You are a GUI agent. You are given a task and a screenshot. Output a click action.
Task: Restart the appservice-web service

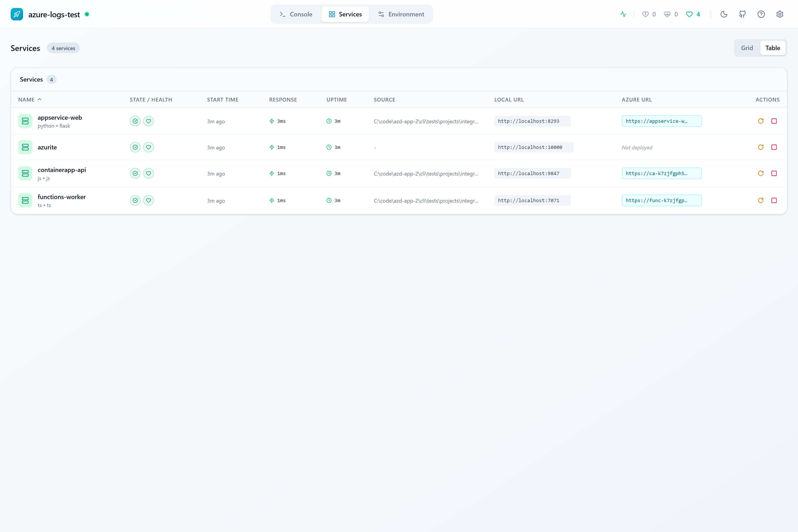tap(761, 121)
